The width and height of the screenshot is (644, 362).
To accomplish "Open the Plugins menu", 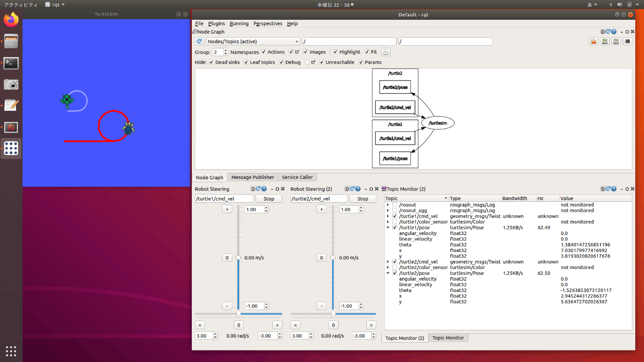I will click(217, 23).
